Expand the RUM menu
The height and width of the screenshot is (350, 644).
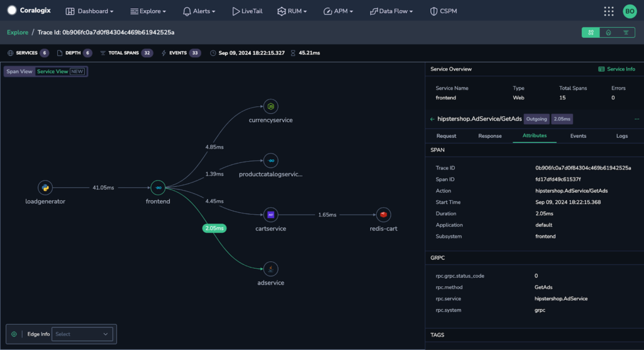pos(292,11)
